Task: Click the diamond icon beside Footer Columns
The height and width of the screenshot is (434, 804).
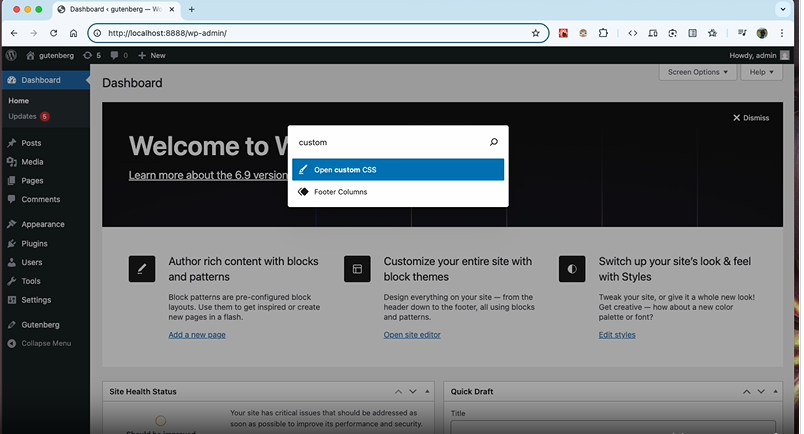Action: (x=303, y=192)
